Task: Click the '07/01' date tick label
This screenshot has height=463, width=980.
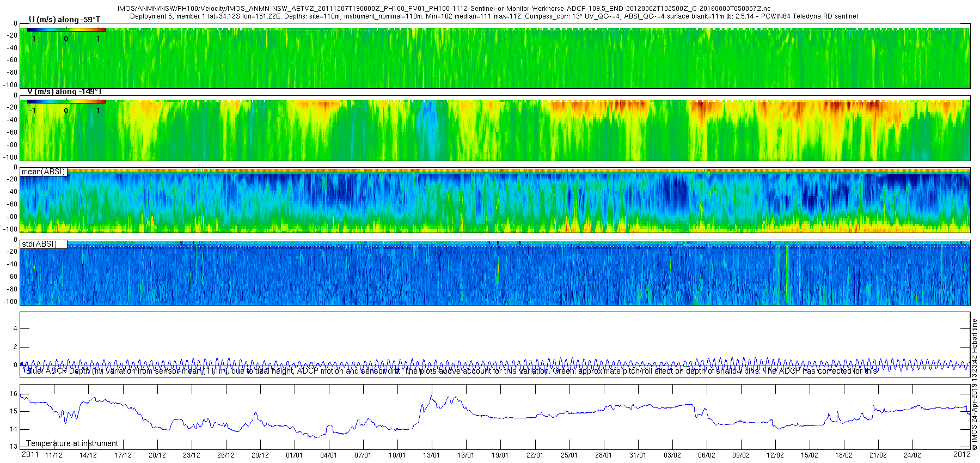Action: [x=363, y=455]
